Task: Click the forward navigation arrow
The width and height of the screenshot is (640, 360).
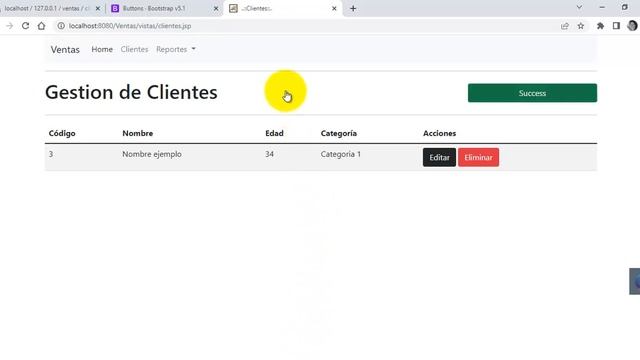Action: coord(9,26)
